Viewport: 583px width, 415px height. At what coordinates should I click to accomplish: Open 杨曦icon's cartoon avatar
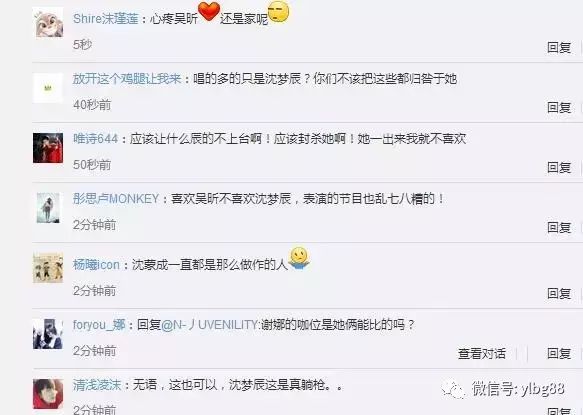click(48, 268)
